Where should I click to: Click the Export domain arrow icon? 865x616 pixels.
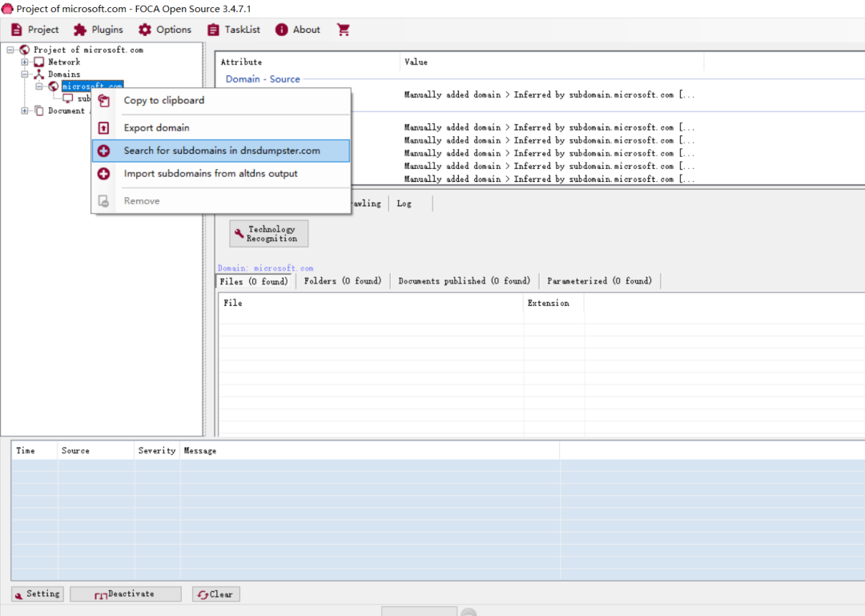pos(103,128)
